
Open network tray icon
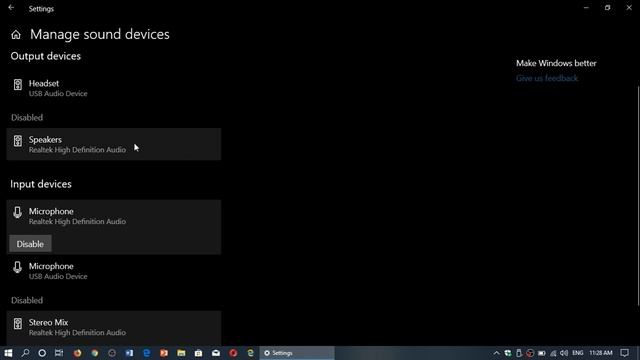coord(553,353)
